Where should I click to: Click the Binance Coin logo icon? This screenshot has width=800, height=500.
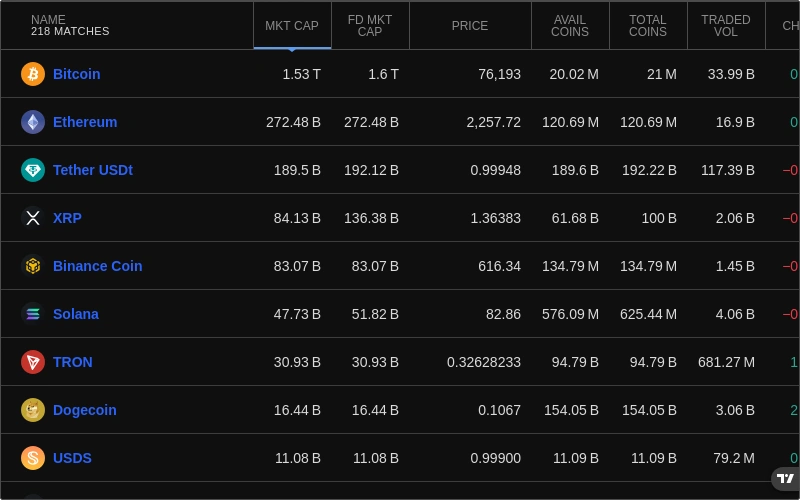pyautogui.click(x=33, y=266)
